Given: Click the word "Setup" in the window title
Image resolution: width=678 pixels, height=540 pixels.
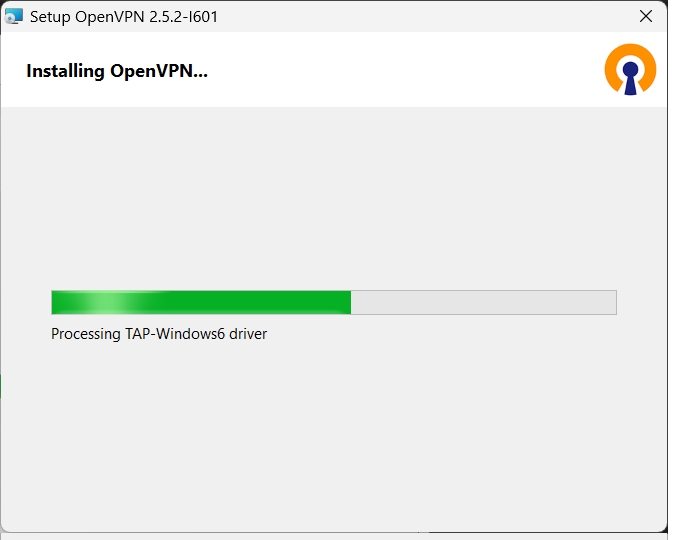Looking at the screenshot, I should pos(50,18).
